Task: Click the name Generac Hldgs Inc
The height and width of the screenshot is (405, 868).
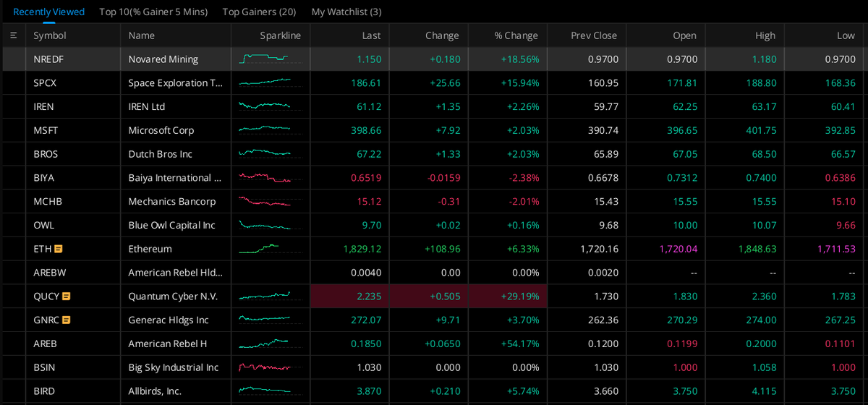Action: (x=169, y=320)
